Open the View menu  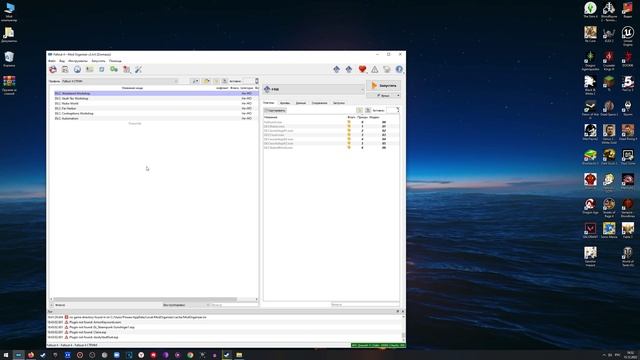(62, 61)
